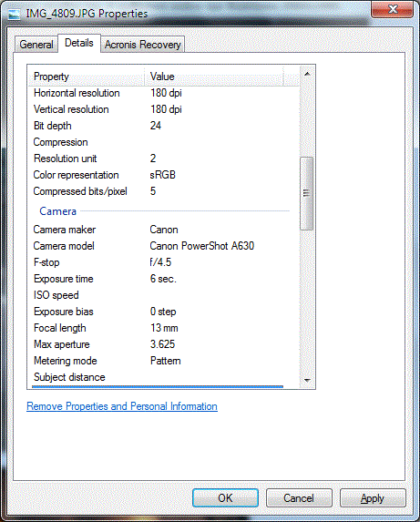The width and height of the screenshot is (420, 522).
Task: Open the Acronis Recovery tab
Action: point(142,45)
